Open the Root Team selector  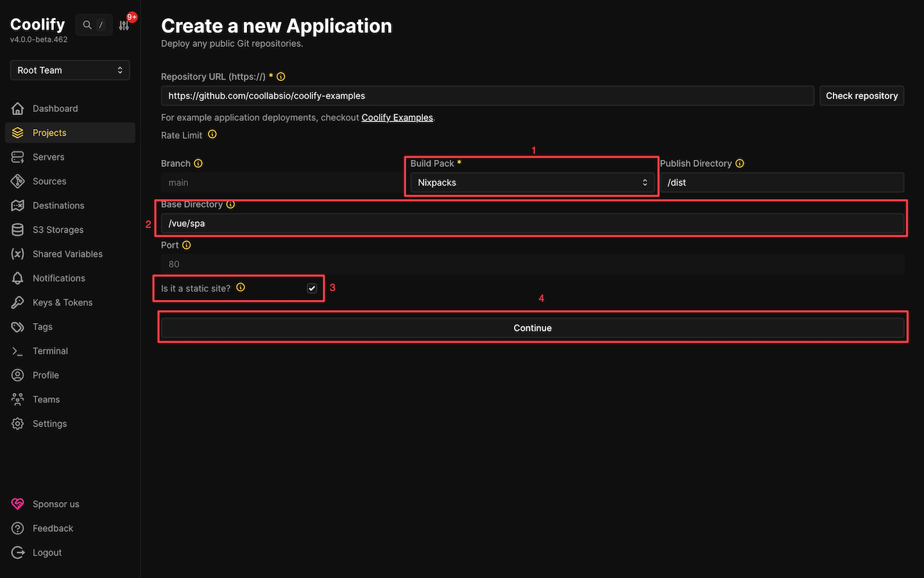69,70
